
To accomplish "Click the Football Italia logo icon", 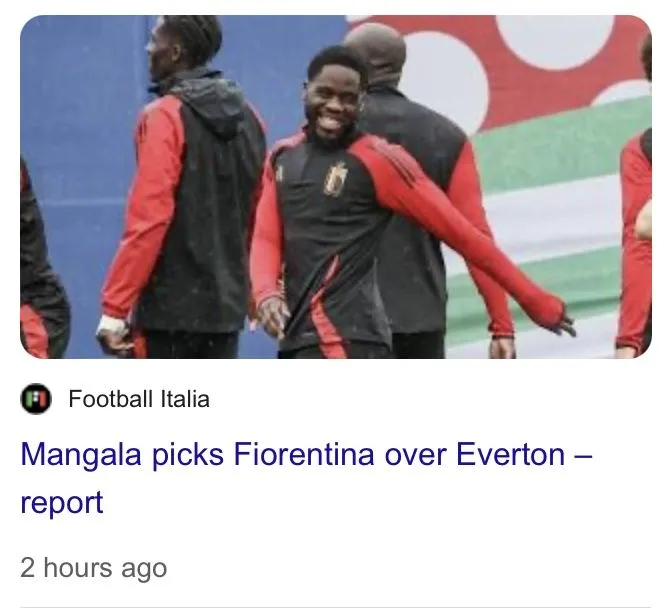I will coord(36,400).
